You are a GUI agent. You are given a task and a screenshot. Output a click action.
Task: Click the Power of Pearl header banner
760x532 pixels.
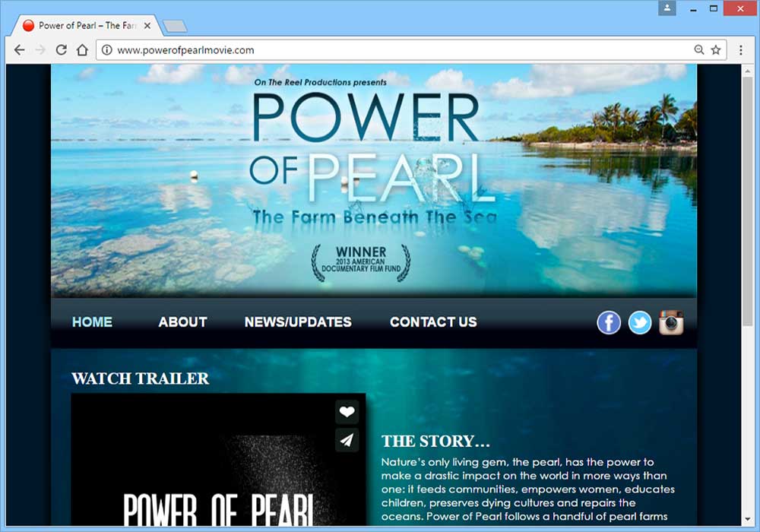pyautogui.click(x=374, y=180)
